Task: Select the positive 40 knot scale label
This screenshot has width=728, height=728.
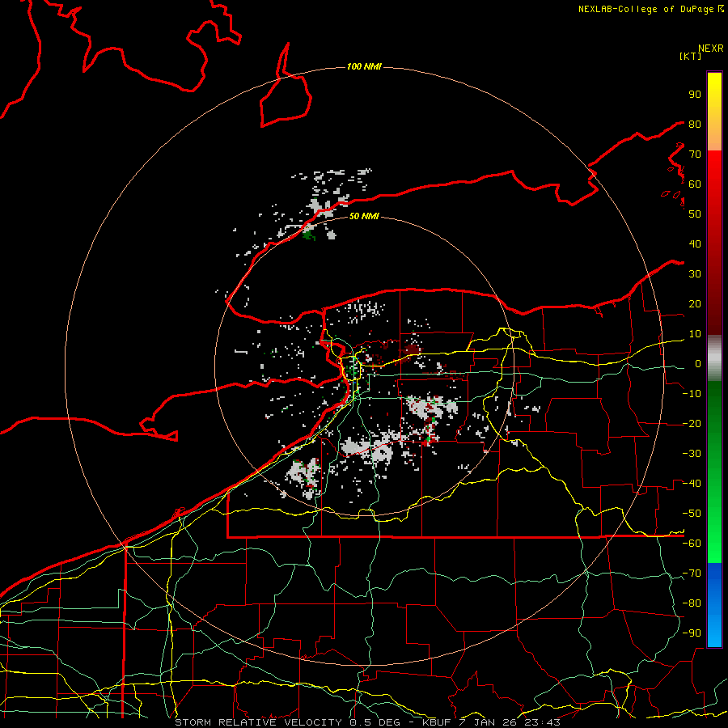Action: pos(695,244)
